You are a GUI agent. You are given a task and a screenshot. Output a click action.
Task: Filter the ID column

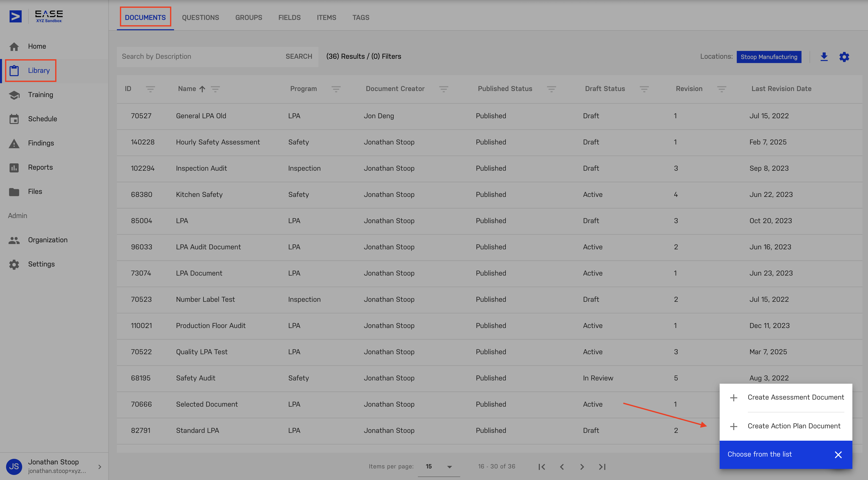pyautogui.click(x=150, y=89)
